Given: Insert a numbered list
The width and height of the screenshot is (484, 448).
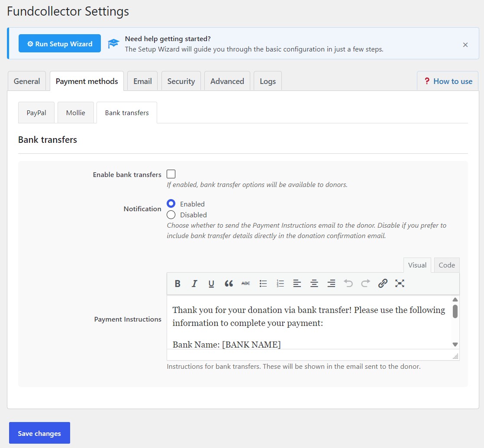Looking at the screenshot, I should tap(280, 284).
